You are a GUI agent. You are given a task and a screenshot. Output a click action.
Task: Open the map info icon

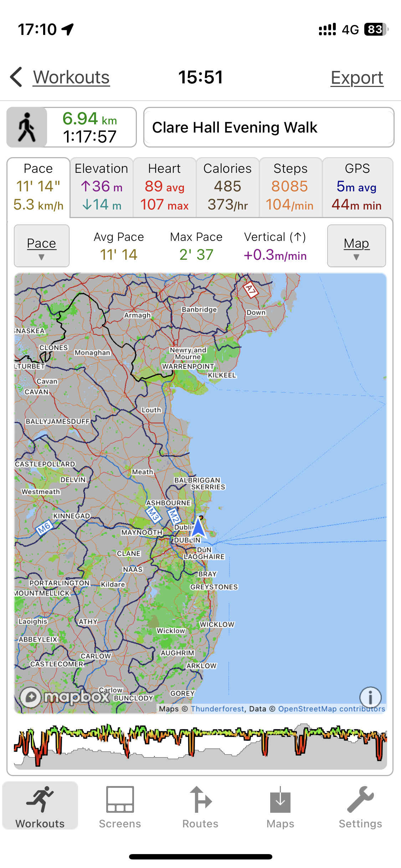point(370,697)
